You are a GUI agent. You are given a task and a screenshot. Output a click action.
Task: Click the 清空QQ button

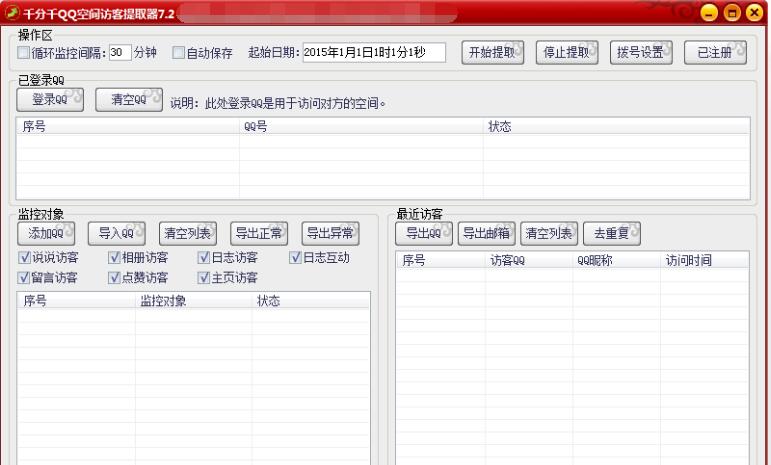click(x=129, y=100)
